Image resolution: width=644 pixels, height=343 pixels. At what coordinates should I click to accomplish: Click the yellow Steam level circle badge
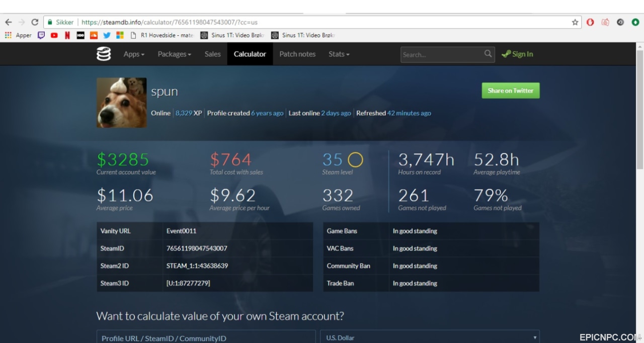tap(355, 159)
